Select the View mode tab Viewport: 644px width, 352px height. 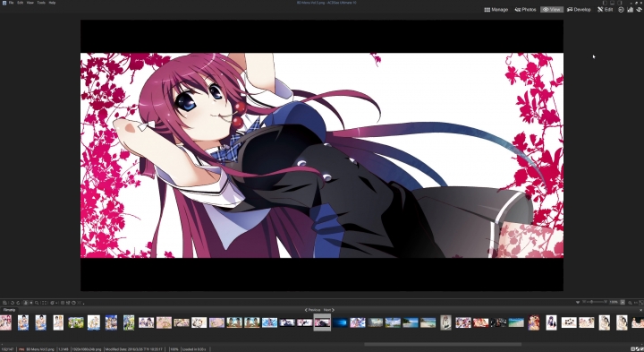(x=552, y=10)
